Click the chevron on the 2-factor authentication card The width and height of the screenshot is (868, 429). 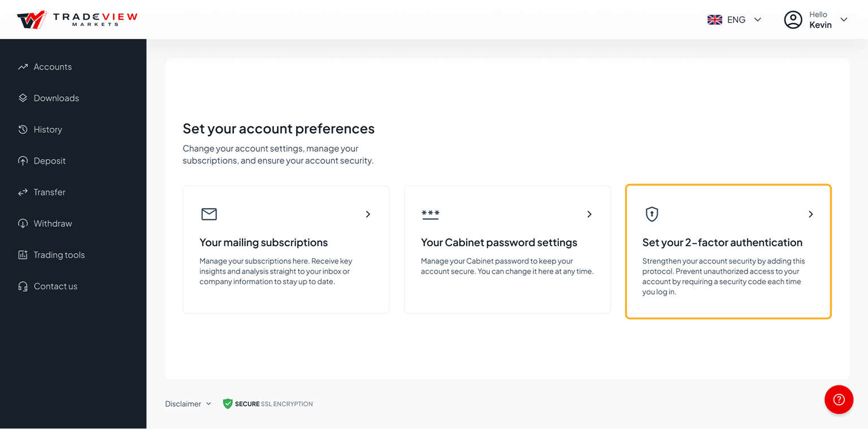click(x=810, y=214)
